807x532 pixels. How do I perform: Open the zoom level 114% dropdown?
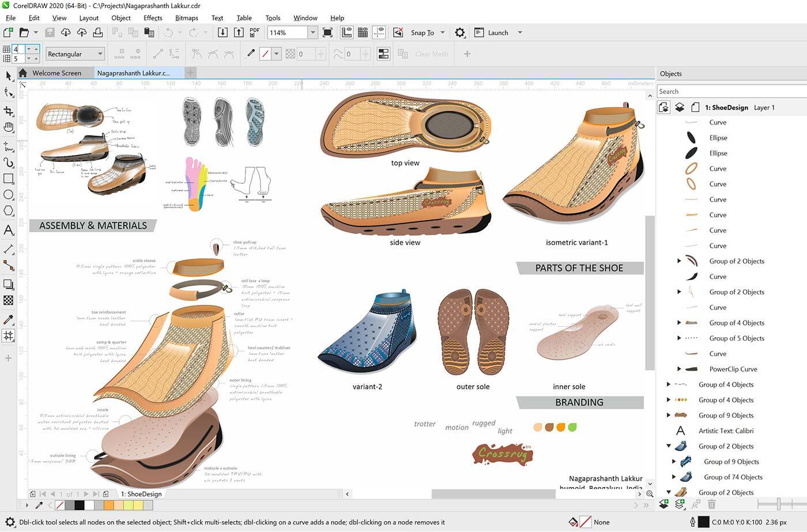click(x=313, y=33)
